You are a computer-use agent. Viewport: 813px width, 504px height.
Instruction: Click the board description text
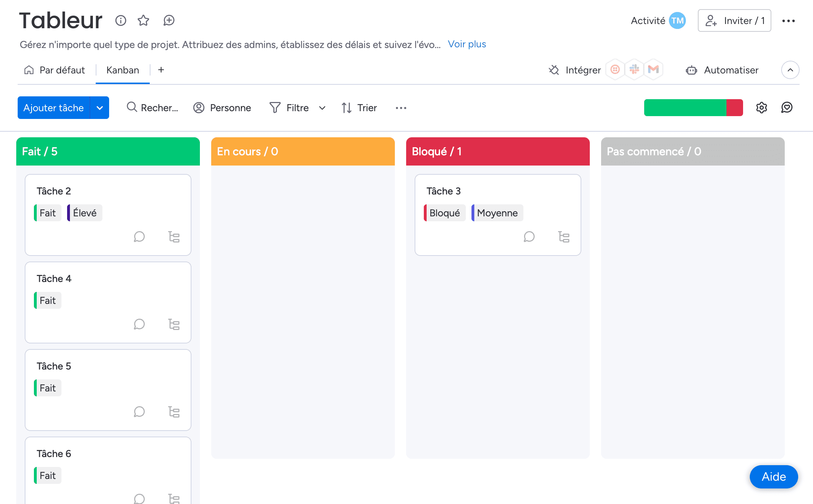230,44
